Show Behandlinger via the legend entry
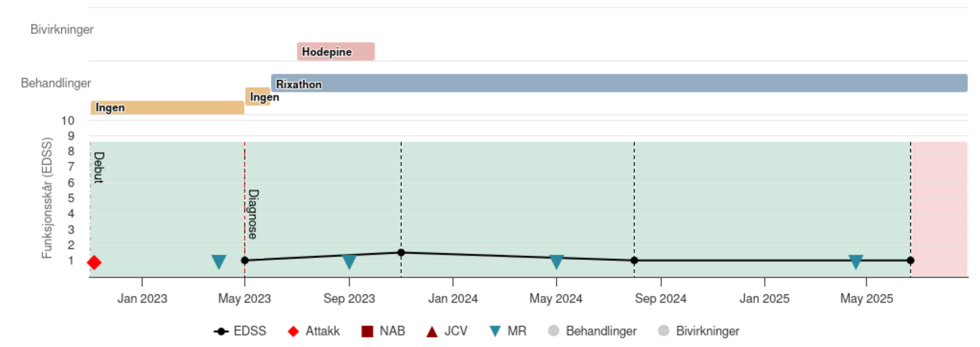 592,331
